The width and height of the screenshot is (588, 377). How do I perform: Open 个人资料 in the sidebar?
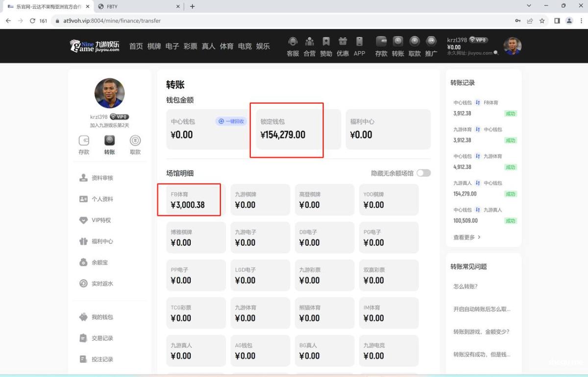(102, 199)
